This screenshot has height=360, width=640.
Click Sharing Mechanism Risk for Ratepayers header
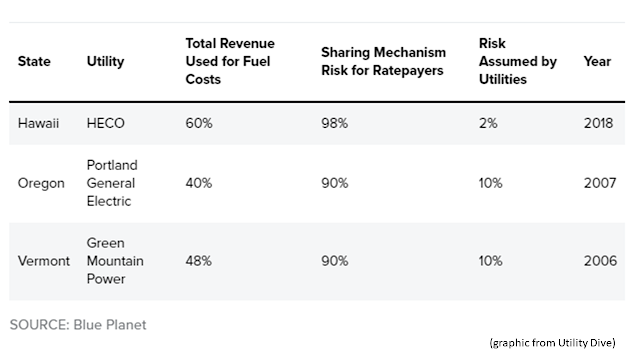click(383, 61)
